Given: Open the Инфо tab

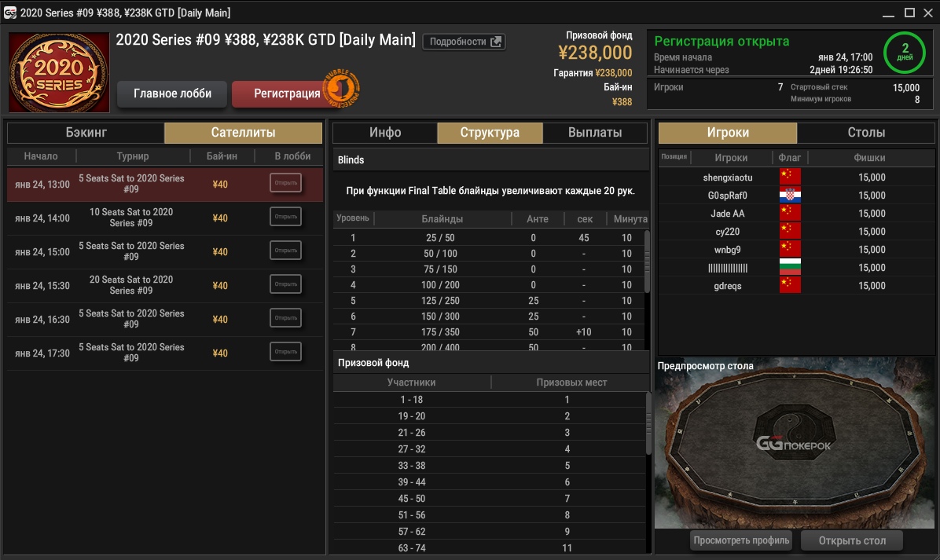Looking at the screenshot, I should click(x=385, y=133).
